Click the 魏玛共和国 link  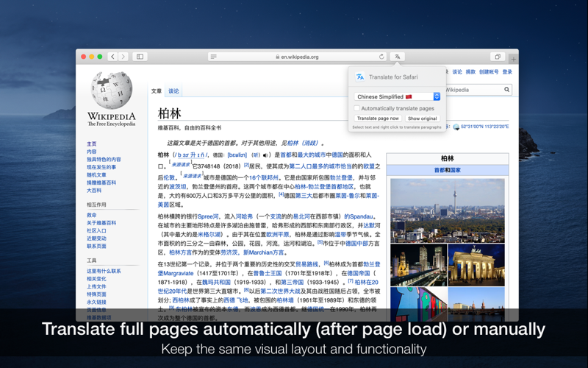[x=216, y=282]
